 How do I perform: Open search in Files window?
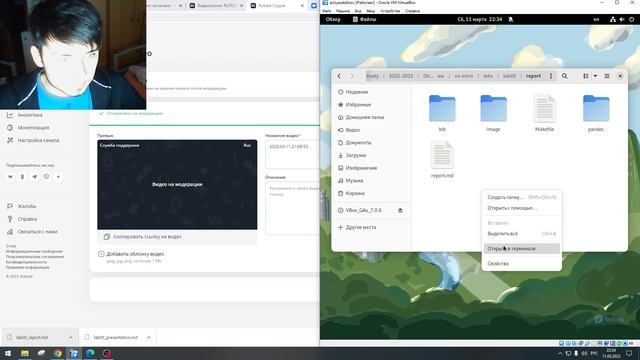coord(564,76)
